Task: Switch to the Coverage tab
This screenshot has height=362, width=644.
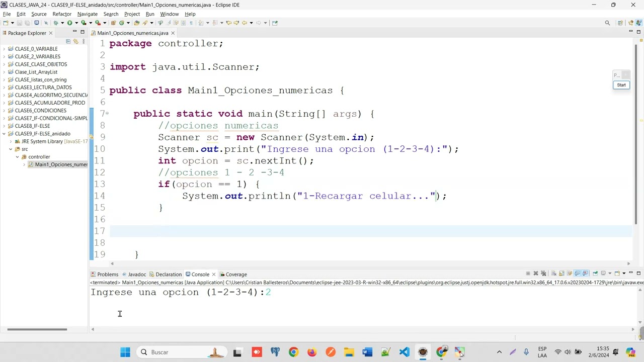Action: tap(233, 275)
